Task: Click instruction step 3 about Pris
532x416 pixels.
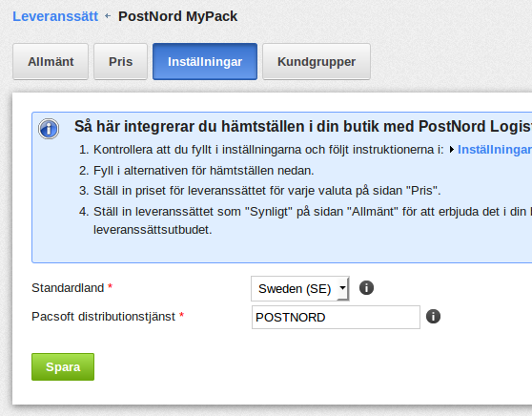Action: click(259, 191)
